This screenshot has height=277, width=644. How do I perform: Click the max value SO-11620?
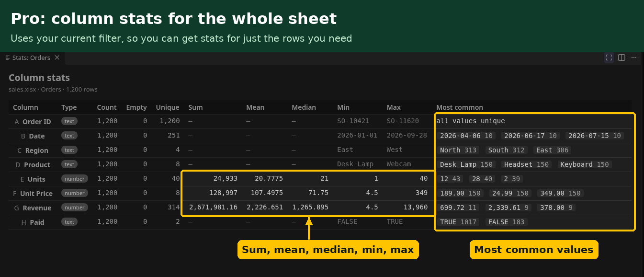point(403,121)
